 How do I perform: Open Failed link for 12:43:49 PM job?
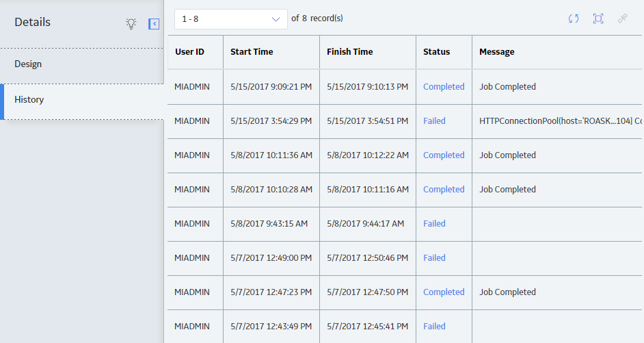click(x=434, y=326)
